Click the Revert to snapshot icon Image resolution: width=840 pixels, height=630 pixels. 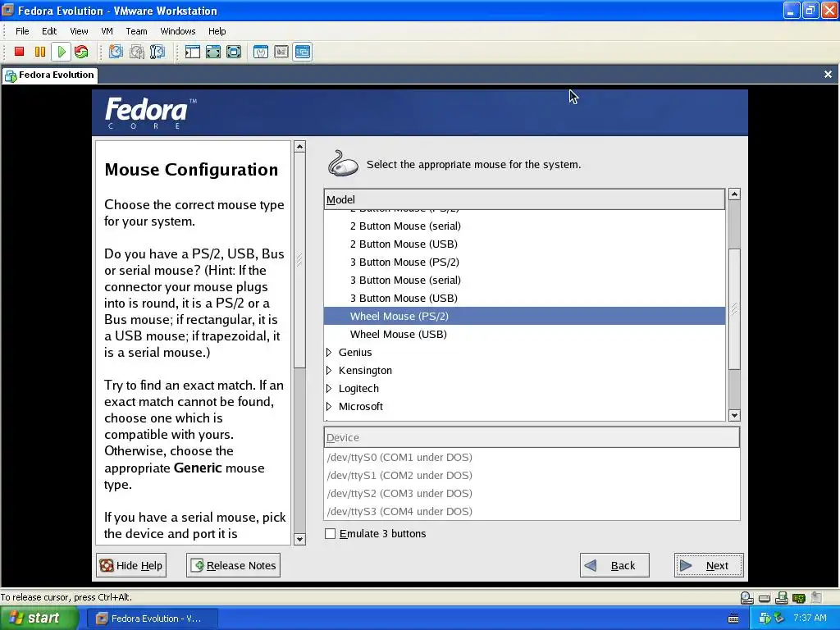(137, 52)
